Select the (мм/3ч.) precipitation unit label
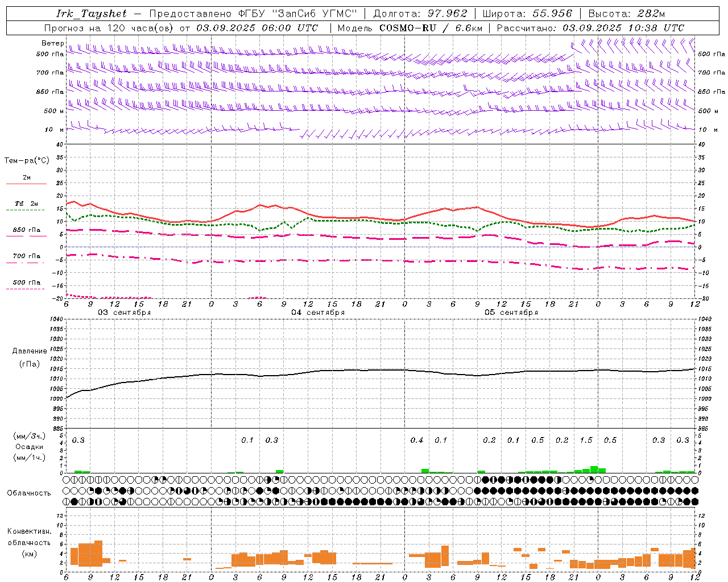728x582 pixels. (x=30, y=436)
